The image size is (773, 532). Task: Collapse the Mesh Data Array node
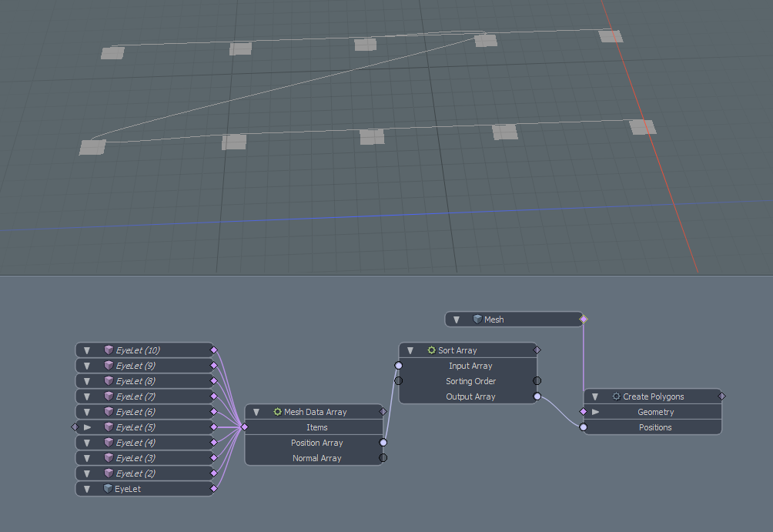coord(256,412)
